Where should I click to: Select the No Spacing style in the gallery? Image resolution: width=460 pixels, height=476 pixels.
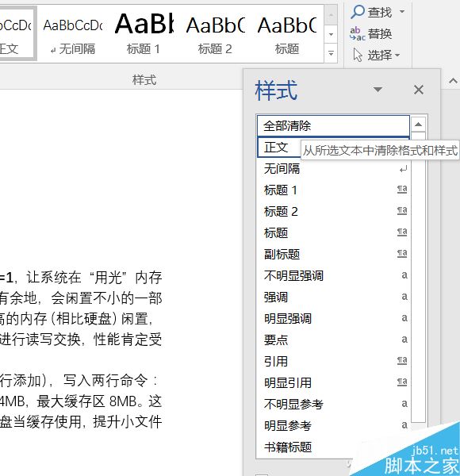[x=73, y=34]
